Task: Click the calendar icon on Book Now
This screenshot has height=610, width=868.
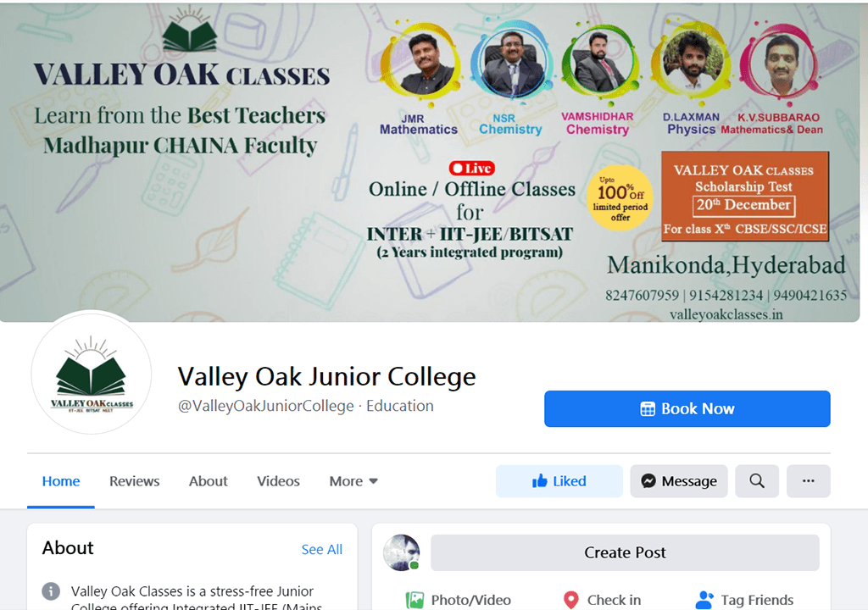Action: coord(648,409)
